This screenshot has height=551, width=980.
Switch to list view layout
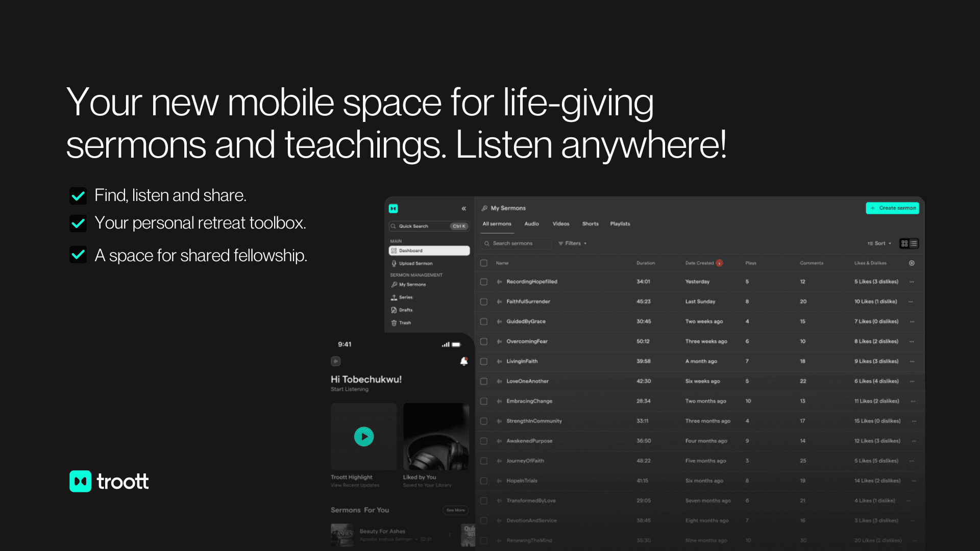(914, 243)
